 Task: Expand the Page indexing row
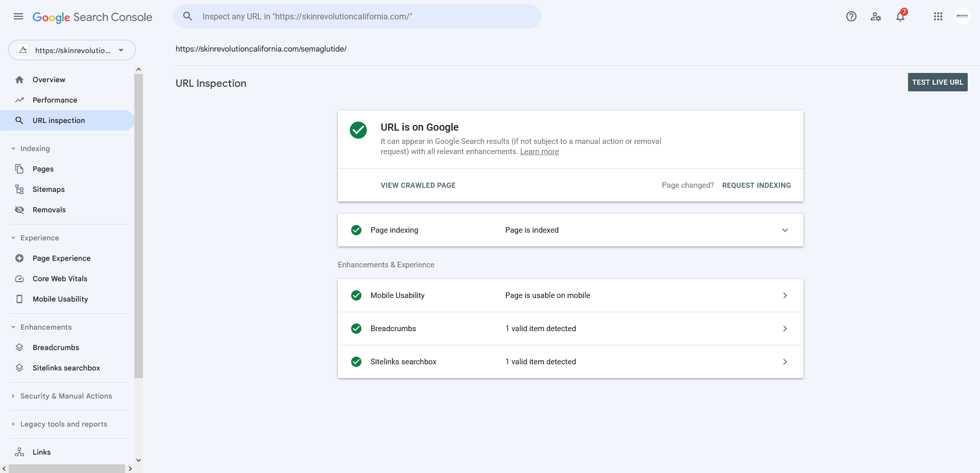571,230
